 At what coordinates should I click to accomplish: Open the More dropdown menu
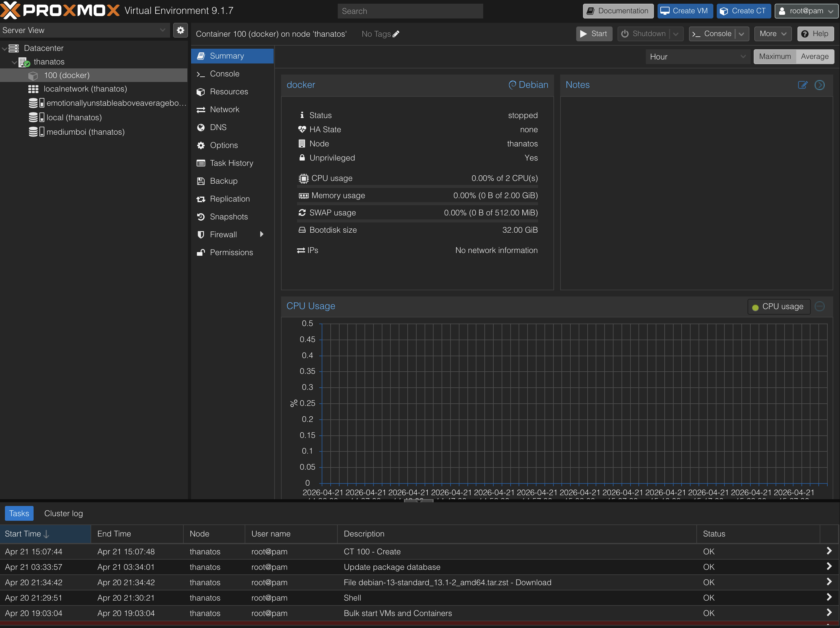773,34
